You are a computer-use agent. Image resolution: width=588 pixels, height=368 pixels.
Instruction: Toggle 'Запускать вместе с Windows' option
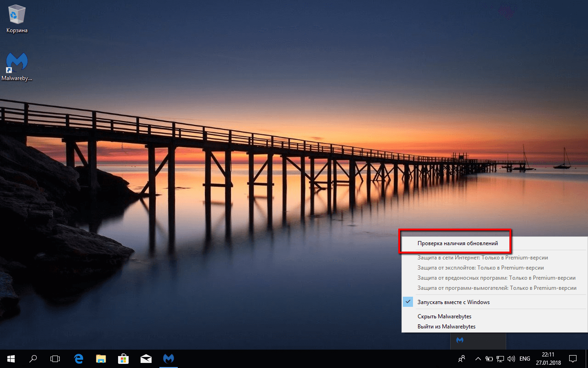pos(495,302)
